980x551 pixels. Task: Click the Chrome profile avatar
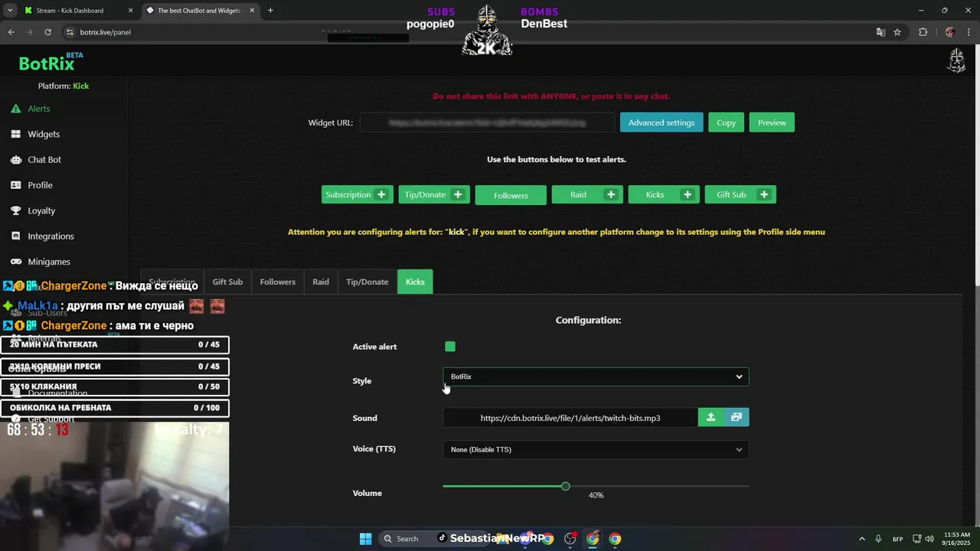(x=950, y=32)
